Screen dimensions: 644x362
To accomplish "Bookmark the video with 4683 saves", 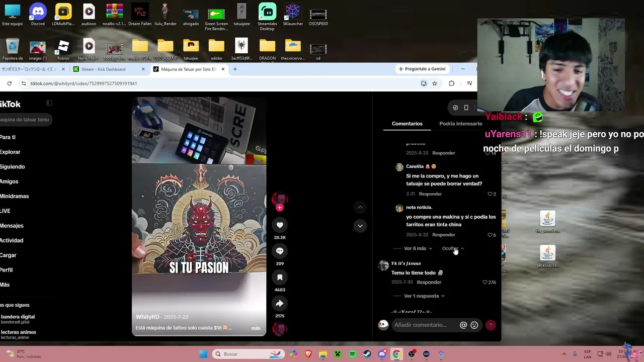I will click(x=280, y=277).
